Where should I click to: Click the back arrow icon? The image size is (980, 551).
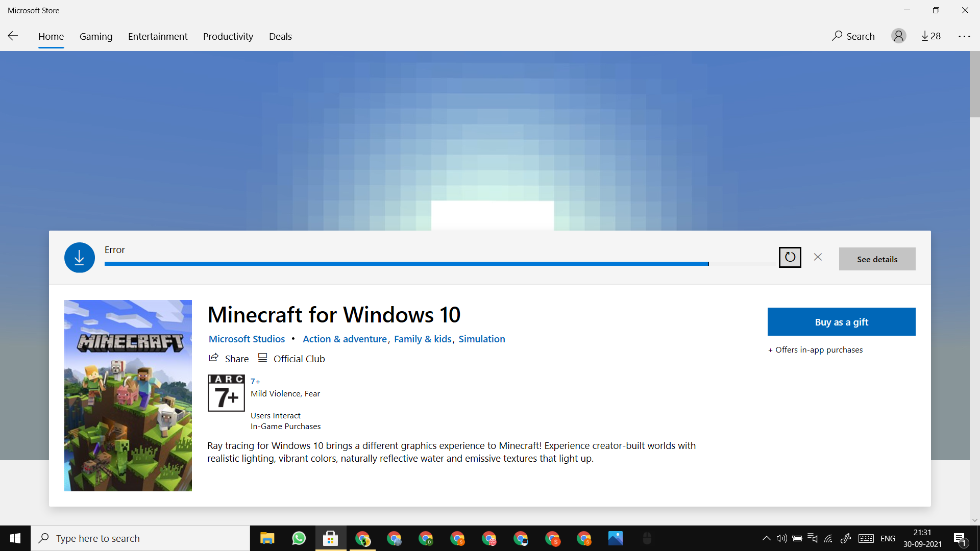pyautogui.click(x=13, y=36)
